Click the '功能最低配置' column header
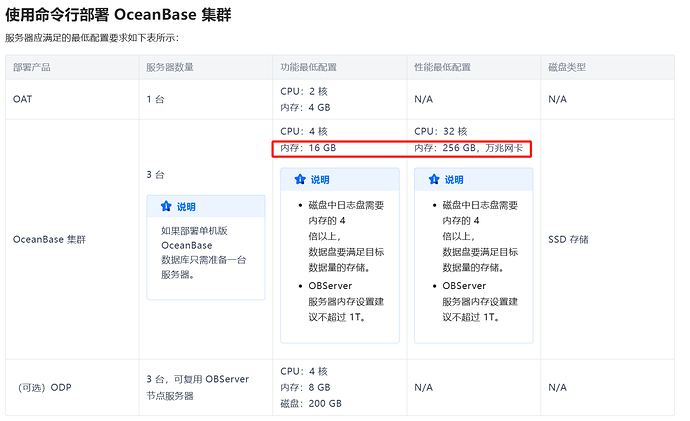 click(308, 67)
